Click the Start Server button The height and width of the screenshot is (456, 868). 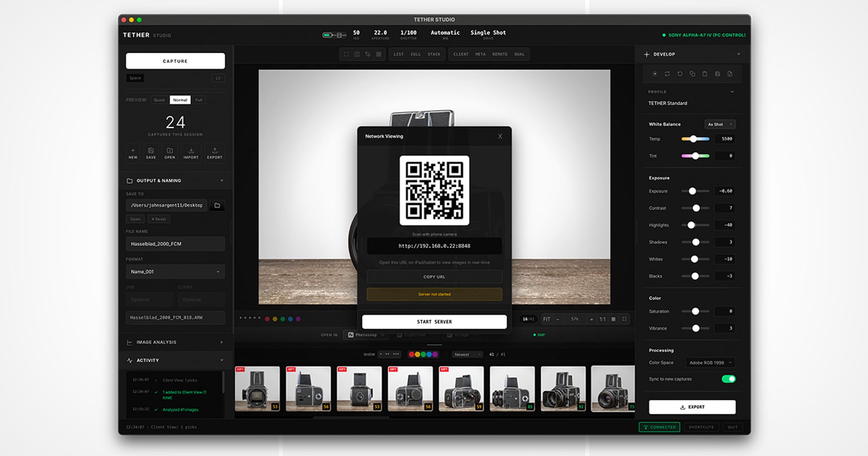(435, 321)
